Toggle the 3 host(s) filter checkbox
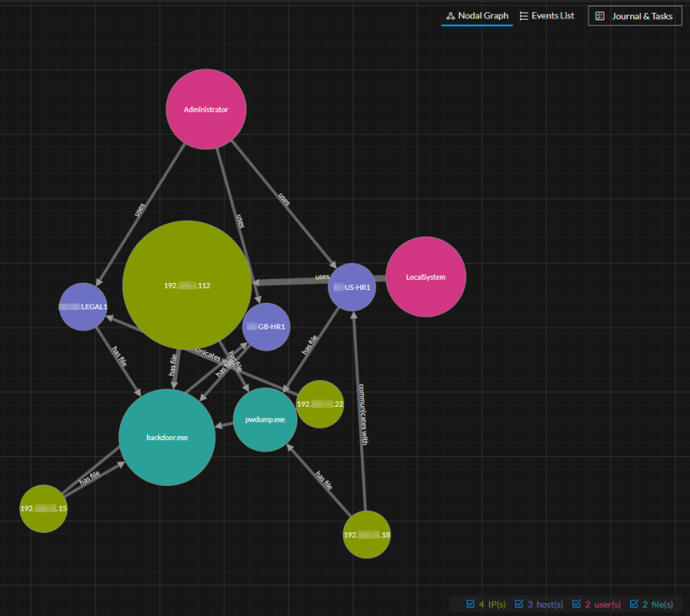Screen dimensions: 690x616 [519, 604]
